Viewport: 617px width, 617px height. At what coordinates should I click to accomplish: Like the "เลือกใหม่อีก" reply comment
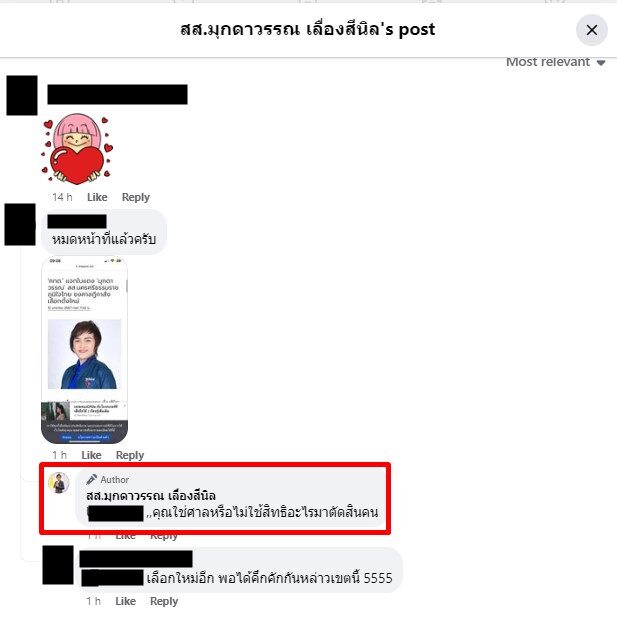[126, 601]
